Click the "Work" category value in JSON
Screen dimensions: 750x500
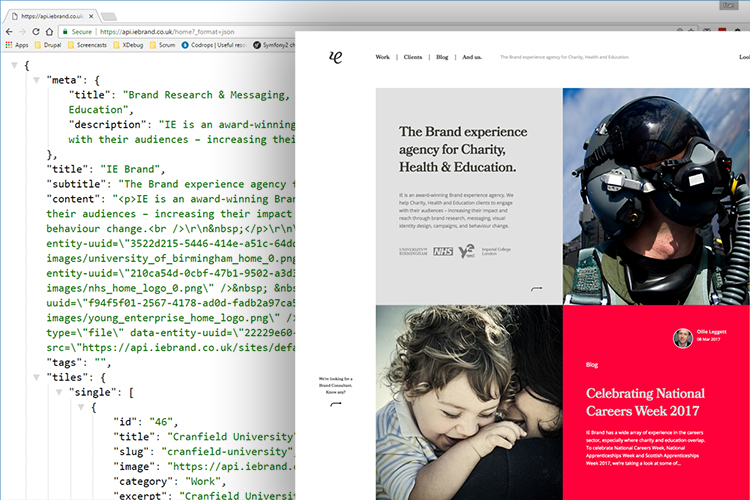(203, 481)
